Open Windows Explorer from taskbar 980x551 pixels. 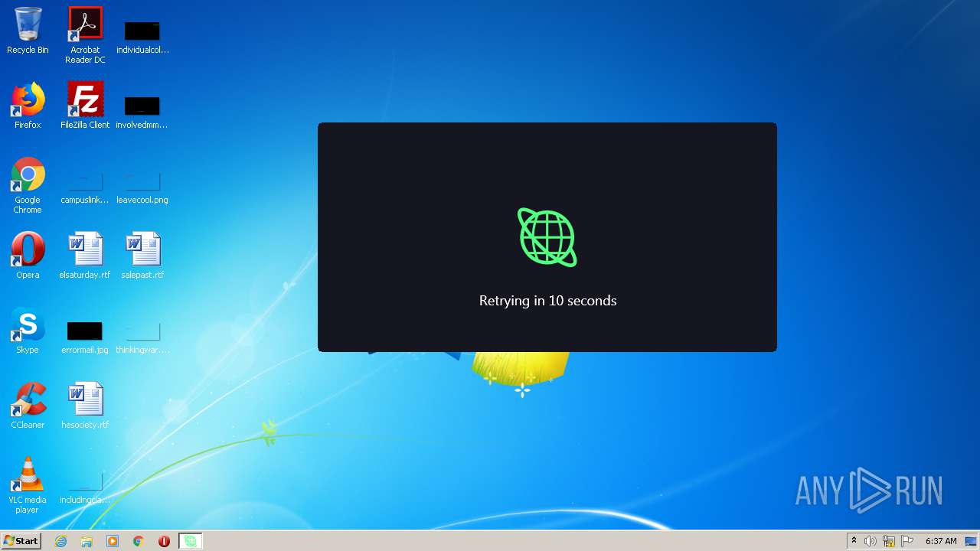click(x=87, y=541)
